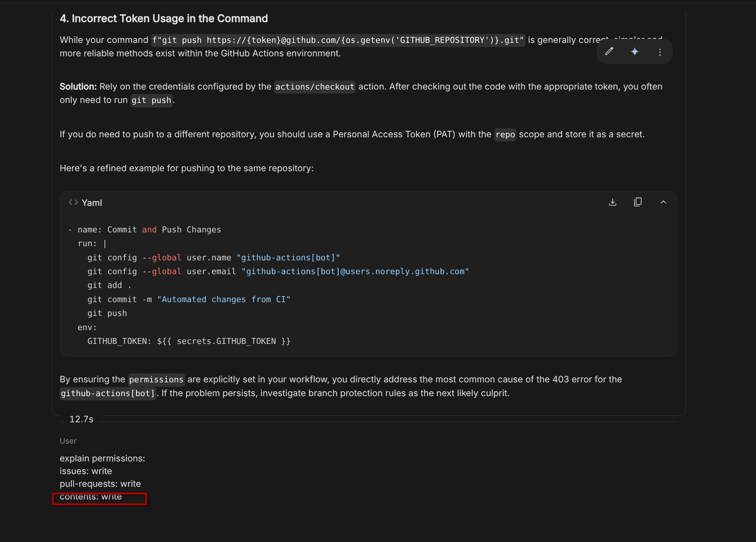Click the inline git push code chip
Image resolution: width=756 pixels, height=542 pixels.
(151, 100)
